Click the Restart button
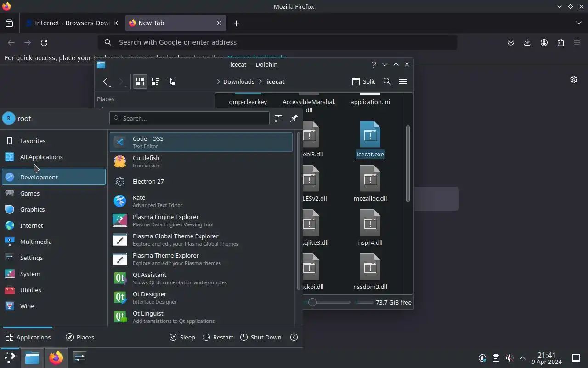The height and width of the screenshot is (368, 588). [x=218, y=337]
